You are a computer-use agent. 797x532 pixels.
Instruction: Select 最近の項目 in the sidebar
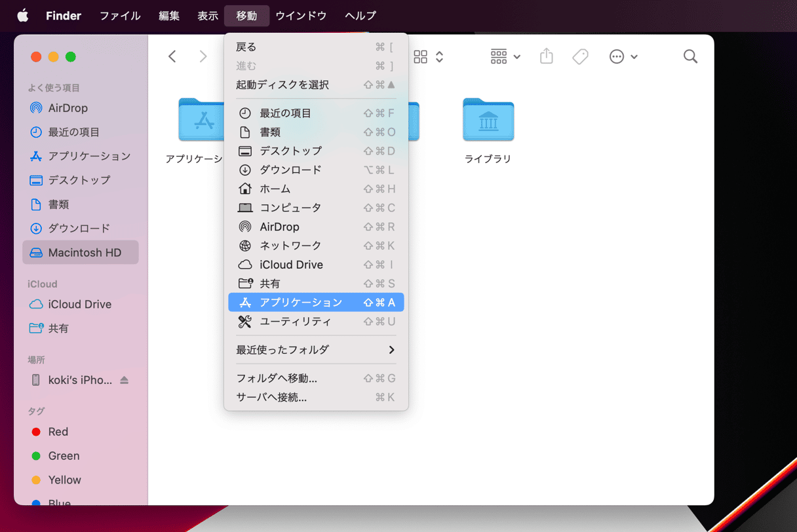(x=81, y=132)
